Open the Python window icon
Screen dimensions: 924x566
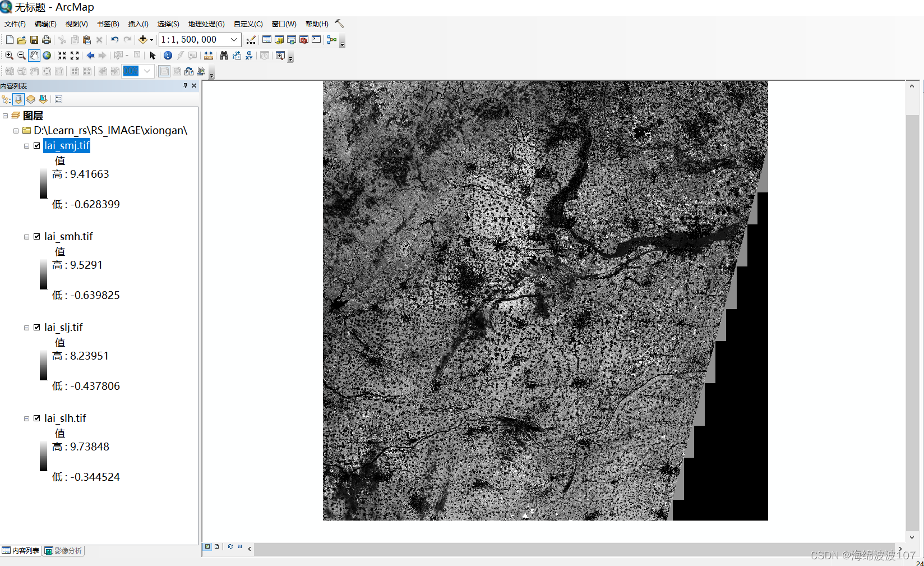tap(316, 40)
